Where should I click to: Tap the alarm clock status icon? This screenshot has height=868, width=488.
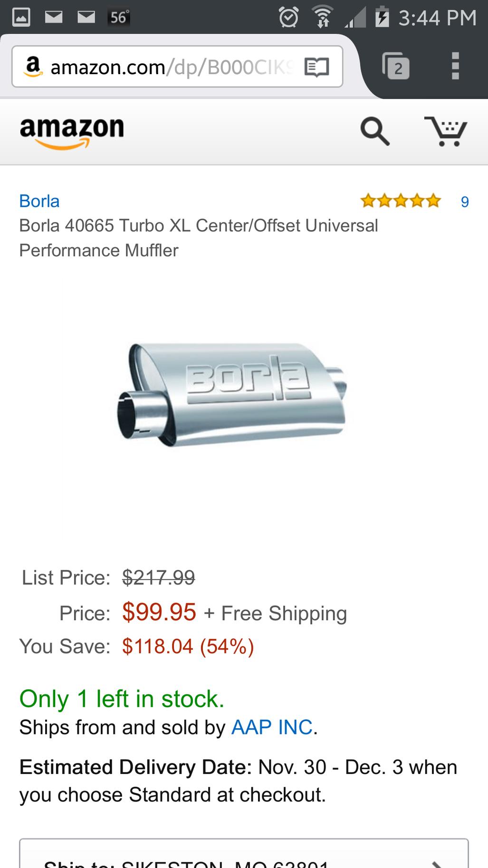tap(288, 18)
